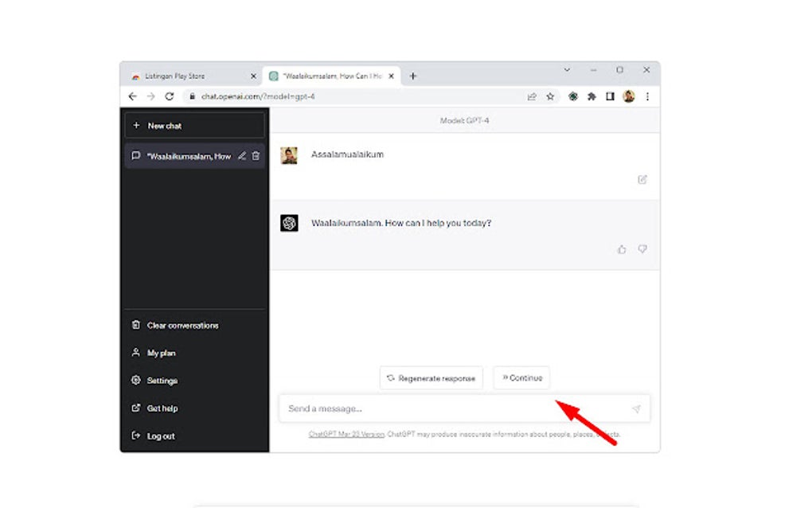Edit the Assalamualaikum message via pencil icon

(643, 179)
